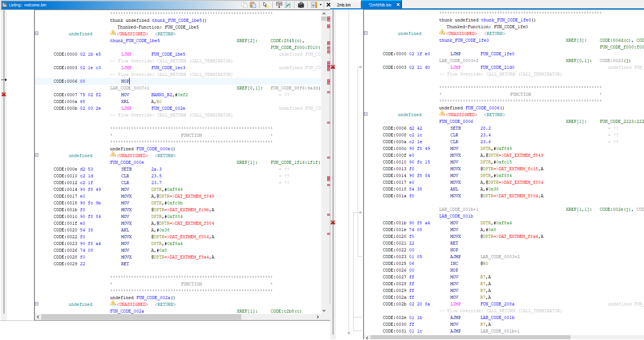Follow the FUN_CODE_1ec3 jump reference at CODE:0003

tap(168, 68)
